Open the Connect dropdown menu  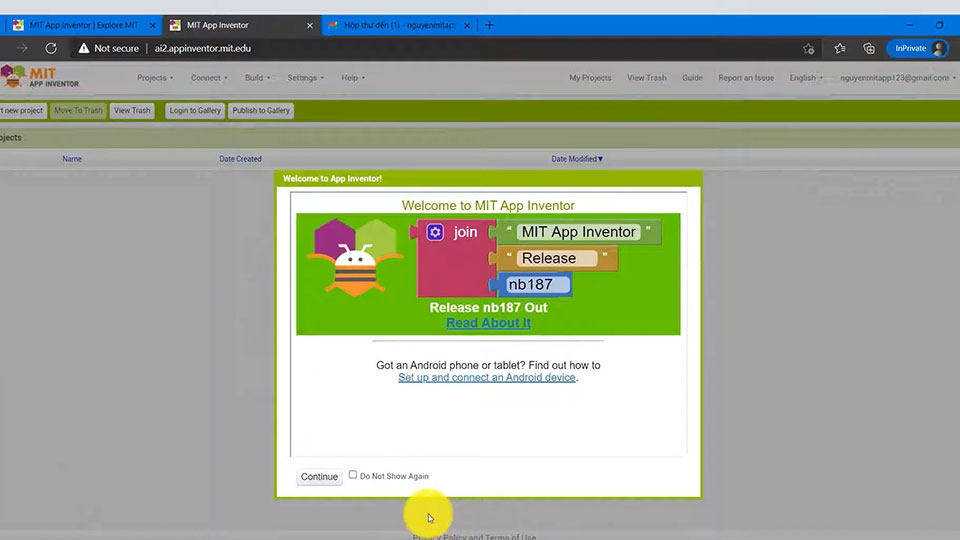[209, 78]
